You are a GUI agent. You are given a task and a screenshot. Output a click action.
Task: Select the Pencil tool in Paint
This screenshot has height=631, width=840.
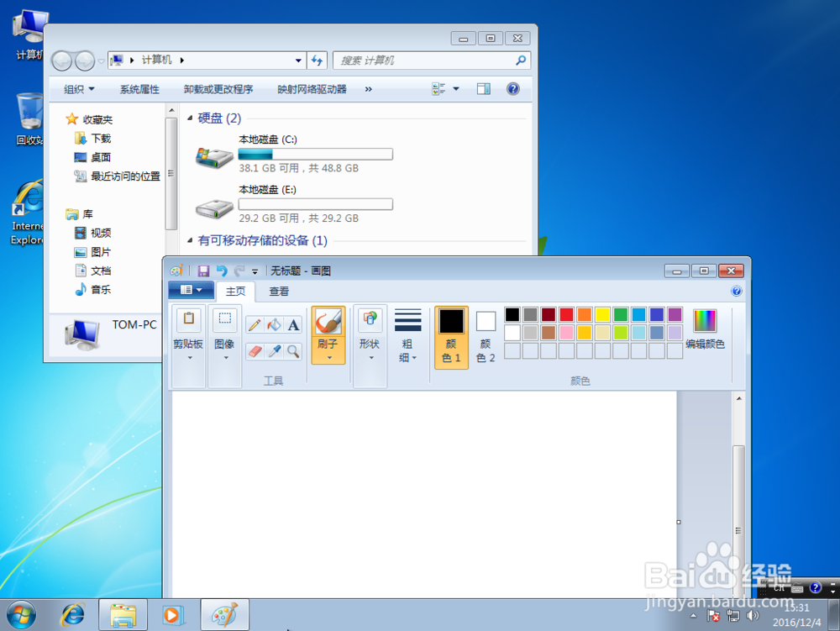point(255,324)
